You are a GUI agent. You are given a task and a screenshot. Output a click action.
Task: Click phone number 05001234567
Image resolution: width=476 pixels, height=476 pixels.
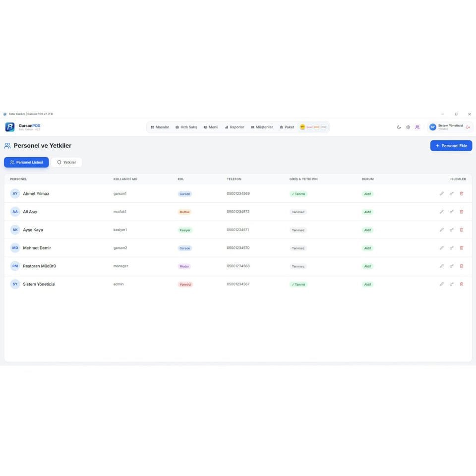238,284
